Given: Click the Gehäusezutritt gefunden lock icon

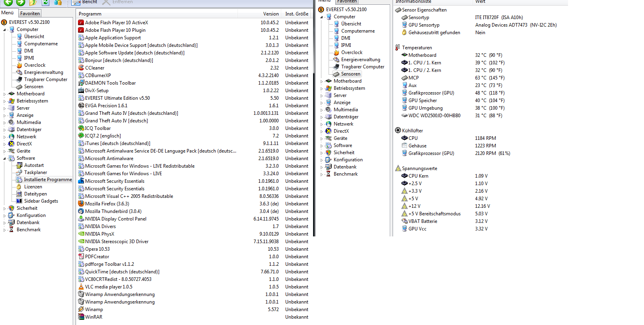Looking at the screenshot, I should pos(405,33).
